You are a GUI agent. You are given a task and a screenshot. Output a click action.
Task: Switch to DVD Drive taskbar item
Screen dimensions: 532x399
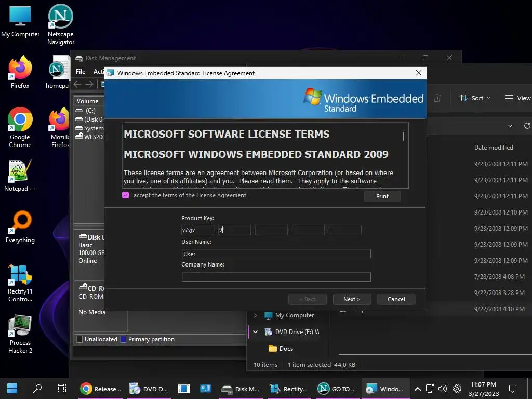coord(149,389)
